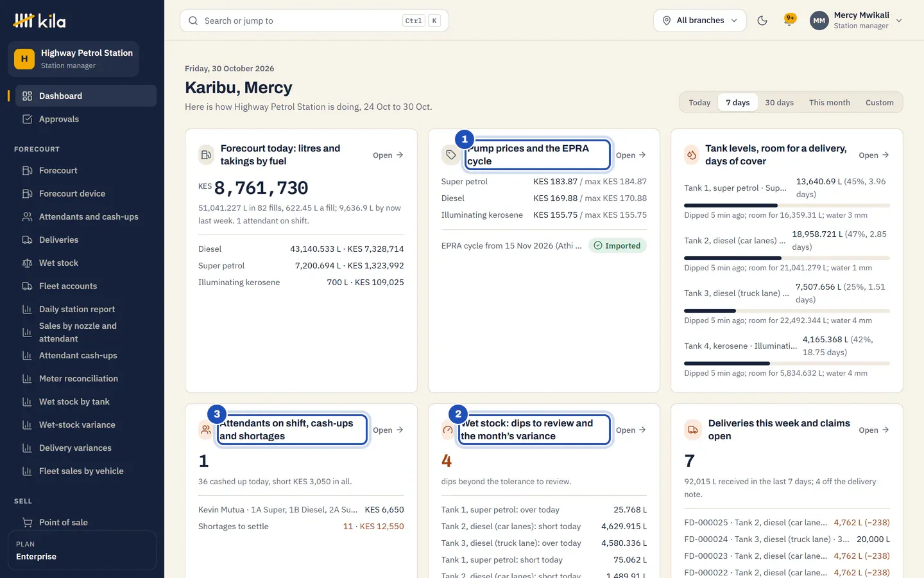
Task: Toggle dark mode moon icon
Action: point(762,21)
